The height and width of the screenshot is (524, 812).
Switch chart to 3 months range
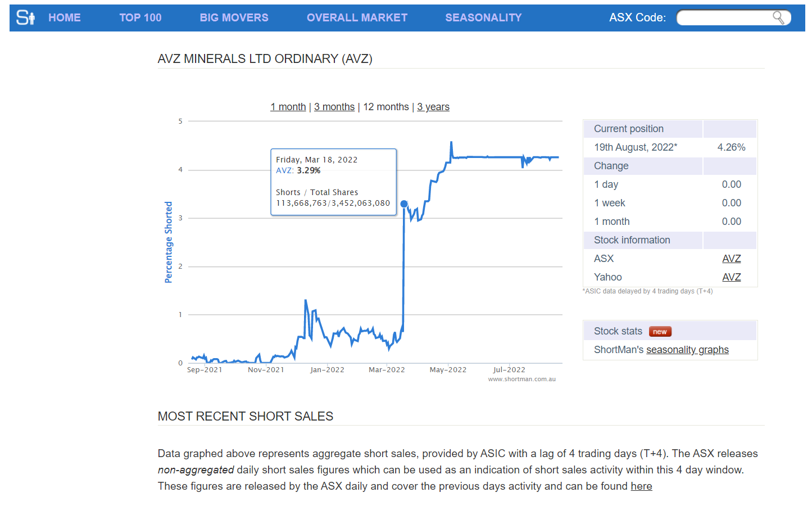[x=334, y=107]
